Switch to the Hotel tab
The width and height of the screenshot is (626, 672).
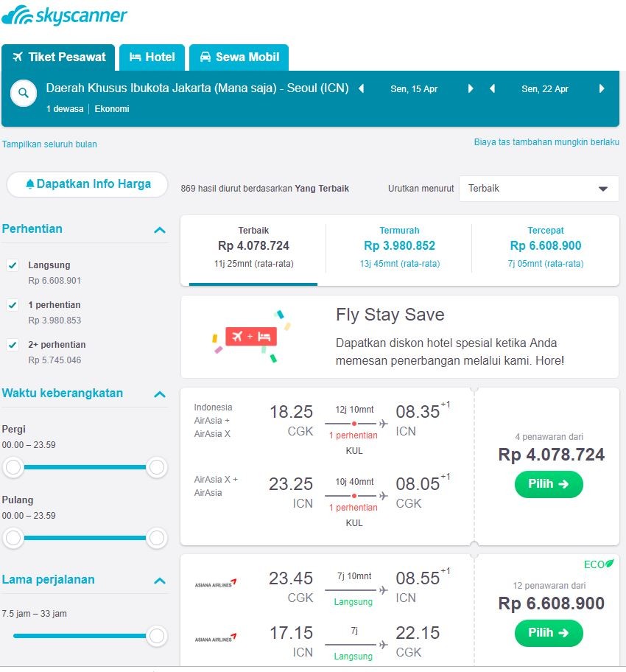(x=152, y=57)
